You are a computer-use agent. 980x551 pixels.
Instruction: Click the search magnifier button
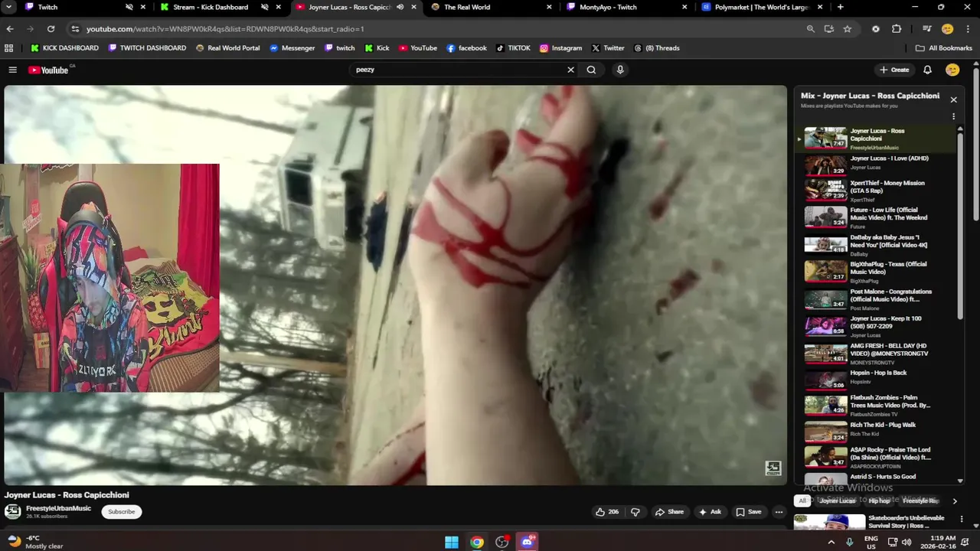591,70
